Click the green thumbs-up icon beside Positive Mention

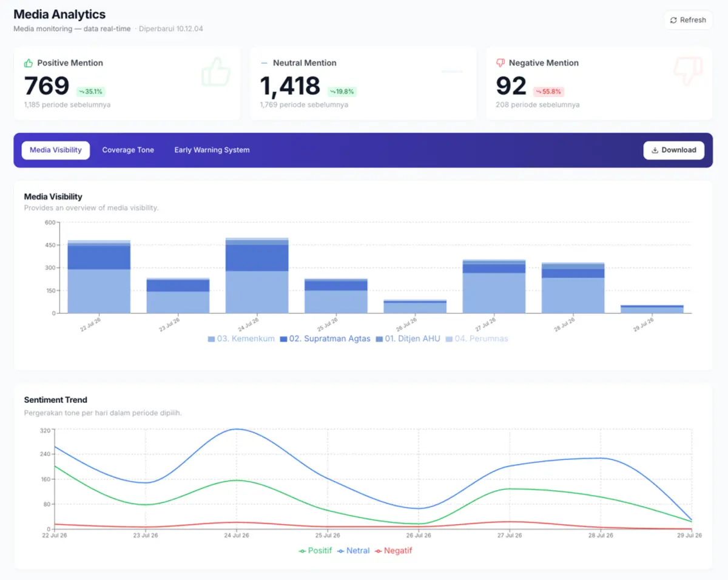click(29, 62)
